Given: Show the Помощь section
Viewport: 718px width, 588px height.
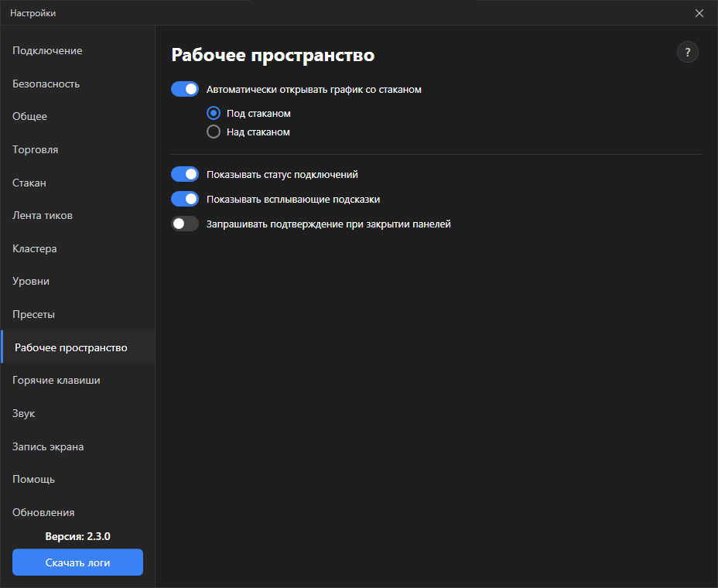Looking at the screenshot, I should [78, 480].
